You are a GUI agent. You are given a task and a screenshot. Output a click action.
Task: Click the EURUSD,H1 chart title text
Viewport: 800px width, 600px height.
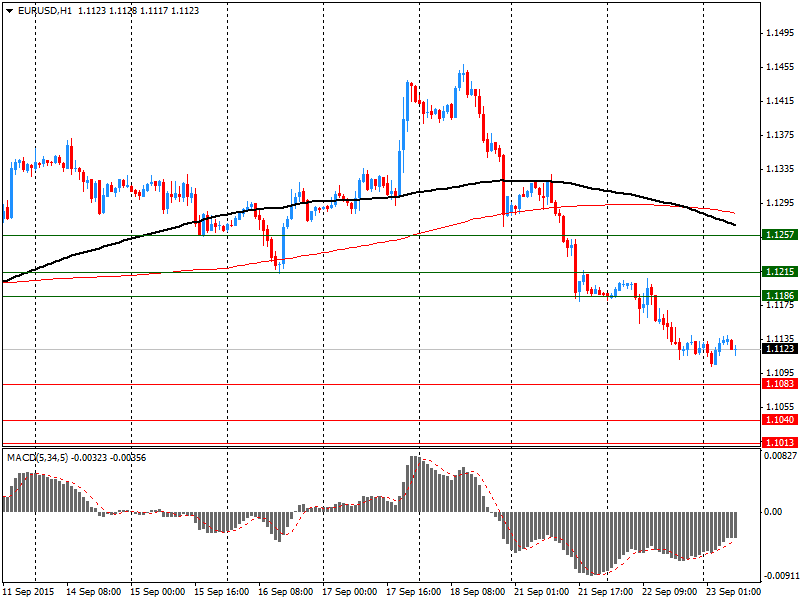[44, 11]
